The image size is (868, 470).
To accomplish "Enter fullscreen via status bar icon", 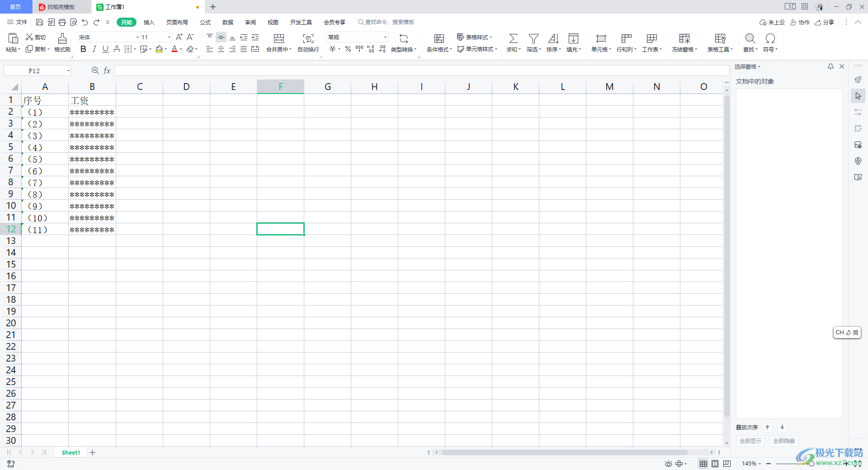I will tap(858, 464).
